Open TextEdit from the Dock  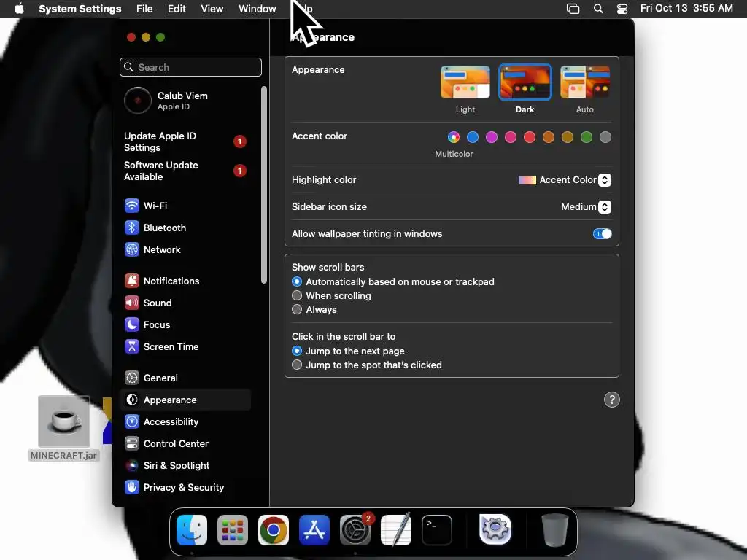coord(396,530)
